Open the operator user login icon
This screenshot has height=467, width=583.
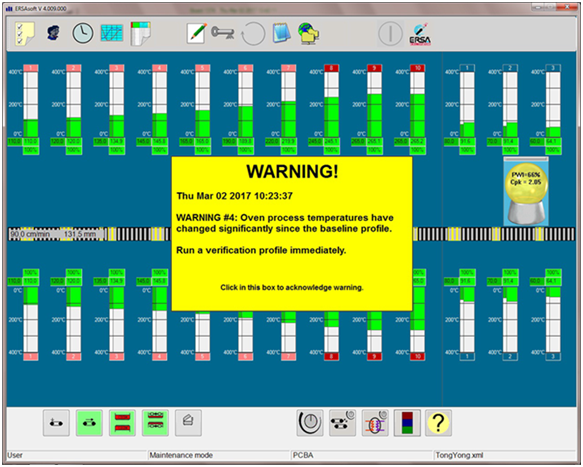[53, 33]
